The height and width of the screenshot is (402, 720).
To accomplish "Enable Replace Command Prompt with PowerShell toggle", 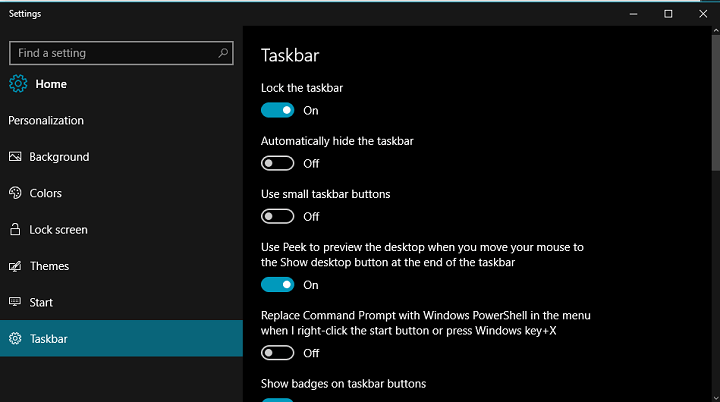I will pos(277,353).
